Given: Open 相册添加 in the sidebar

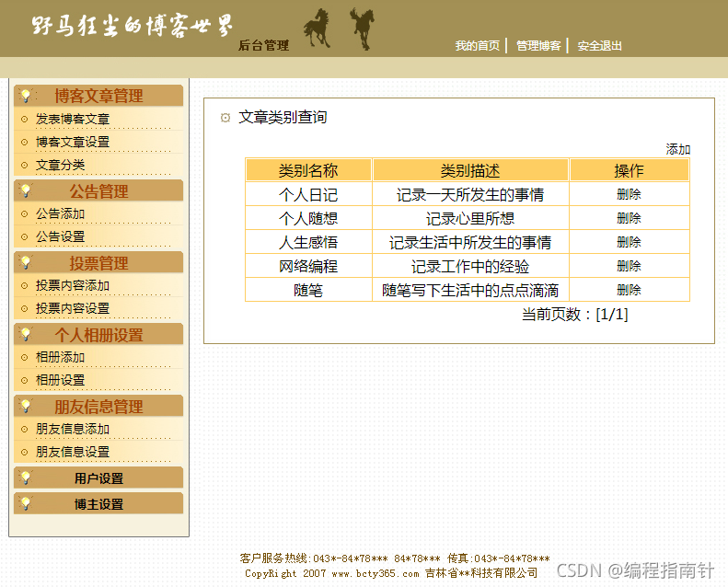Looking at the screenshot, I should (x=61, y=357).
